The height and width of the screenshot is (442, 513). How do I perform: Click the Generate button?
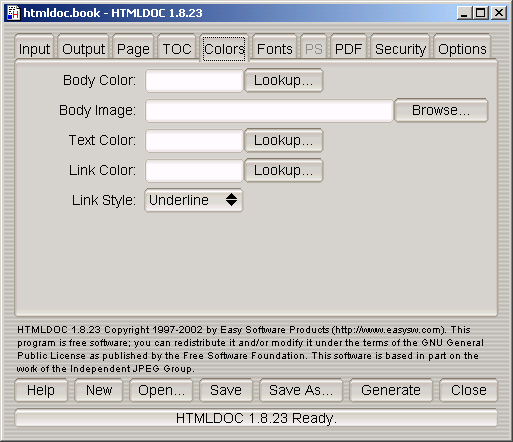(x=391, y=390)
